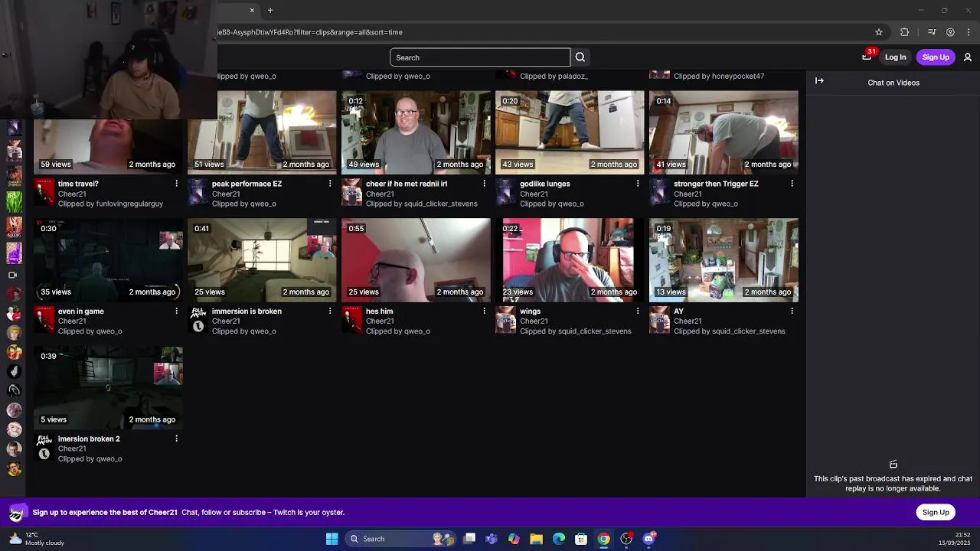This screenshot has width=980, height=551.
Task: Open OBS Studio from the taskbar
Action: (626, 539)
